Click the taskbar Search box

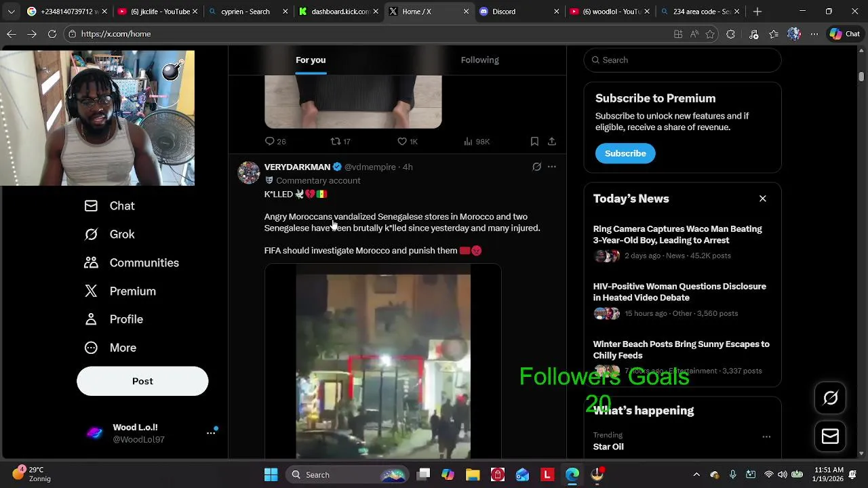[x=346, y=474]
